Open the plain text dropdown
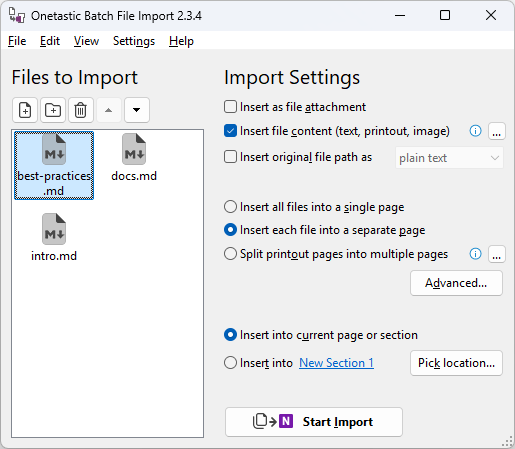The image size is (515, 449). point(449,158)
